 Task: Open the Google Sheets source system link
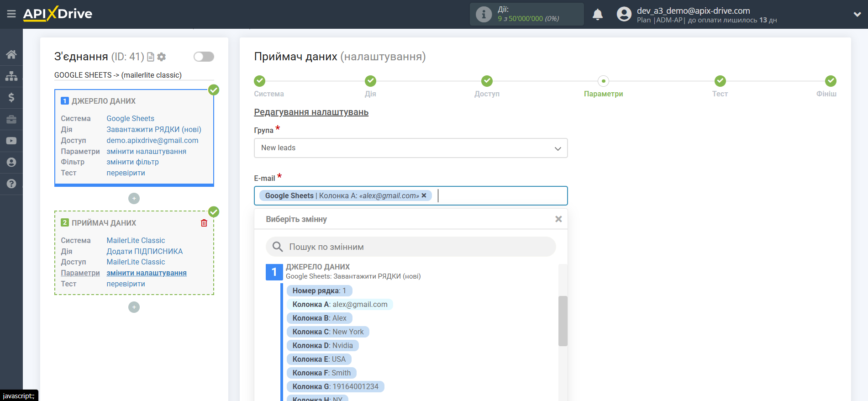click(130, 118)
